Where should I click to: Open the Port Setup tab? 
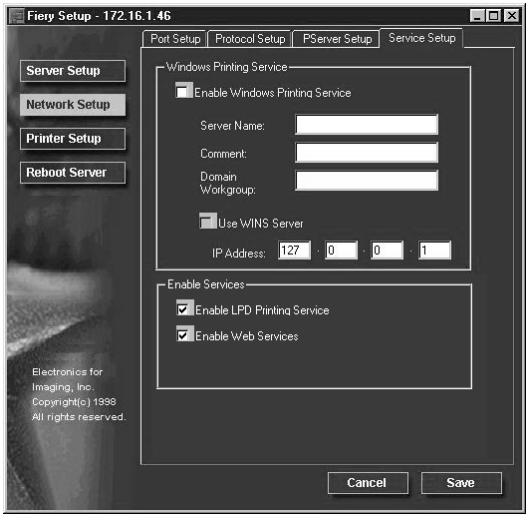(x=174, y=39)
